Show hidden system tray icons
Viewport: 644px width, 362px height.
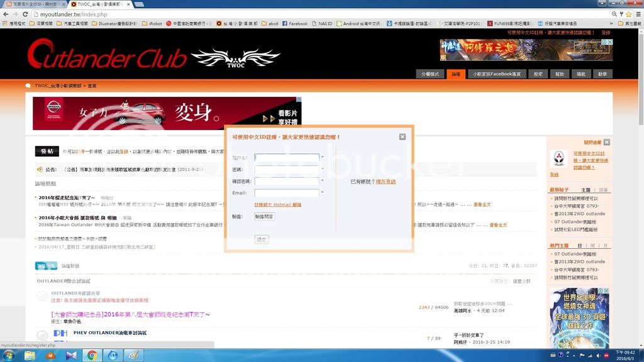coord(574,356)
